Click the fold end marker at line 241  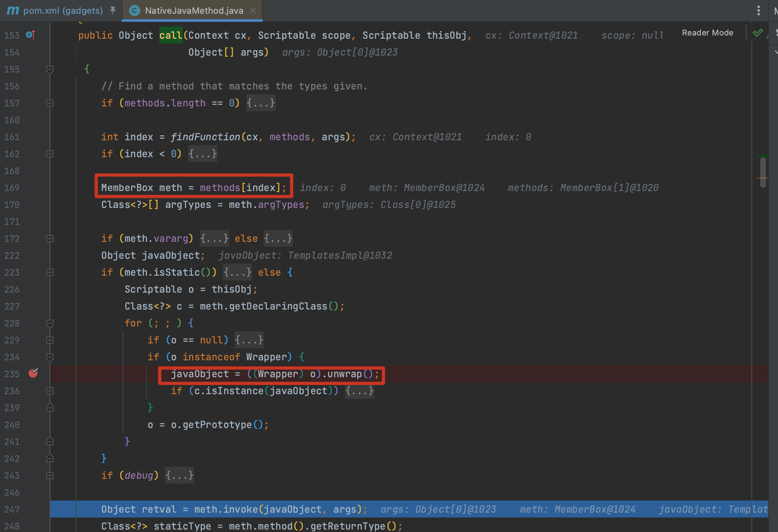click(50, 441)
